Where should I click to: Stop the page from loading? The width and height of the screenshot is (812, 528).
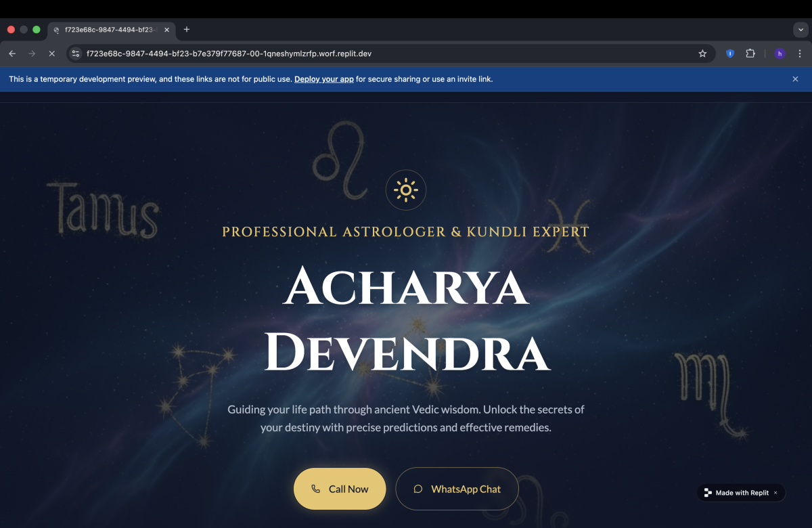click(x=51, y=53)
